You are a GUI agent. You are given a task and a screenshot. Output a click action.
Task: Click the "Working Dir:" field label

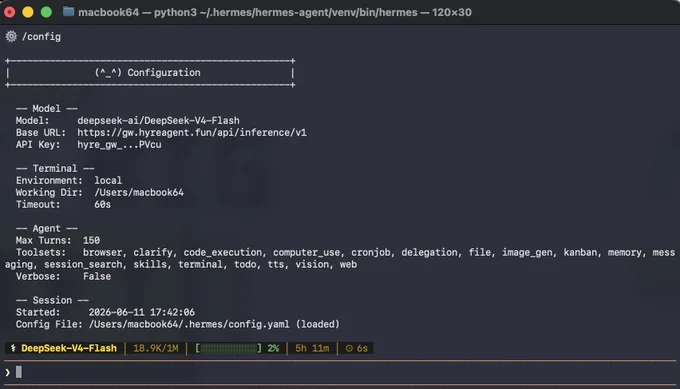pyautogui.click(x=49, y=193)
